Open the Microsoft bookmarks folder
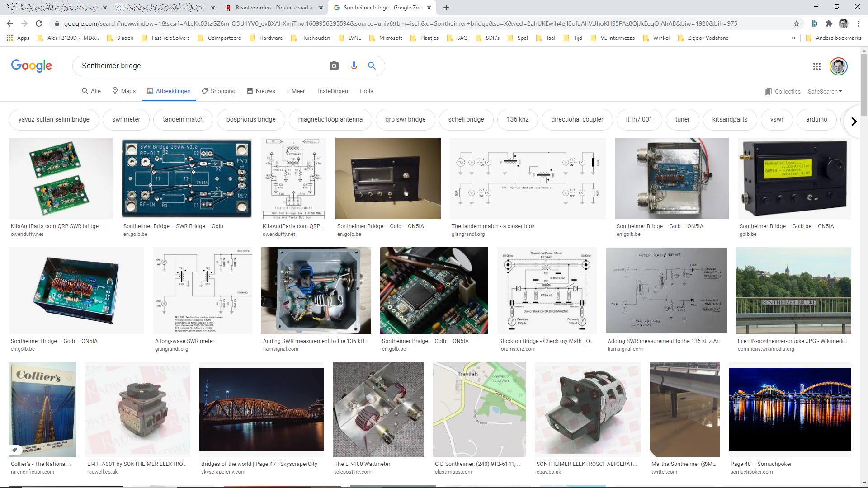The image size is (868, 488). 386,38
